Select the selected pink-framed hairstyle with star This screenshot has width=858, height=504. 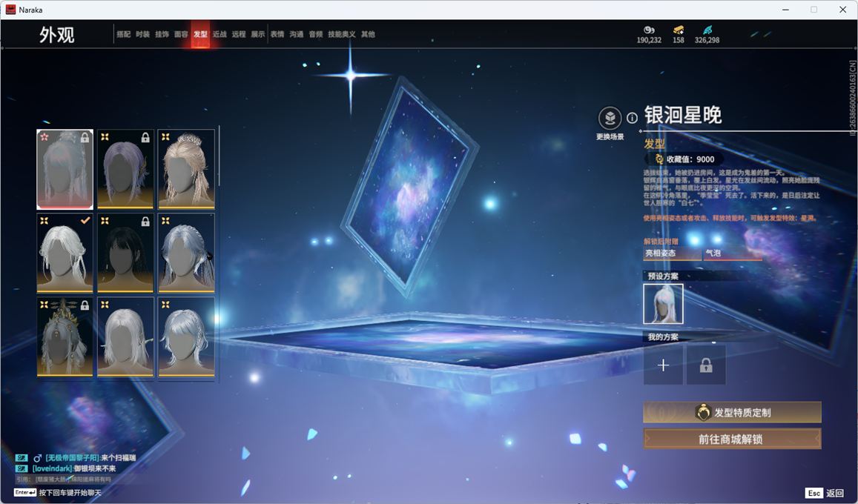65,170
